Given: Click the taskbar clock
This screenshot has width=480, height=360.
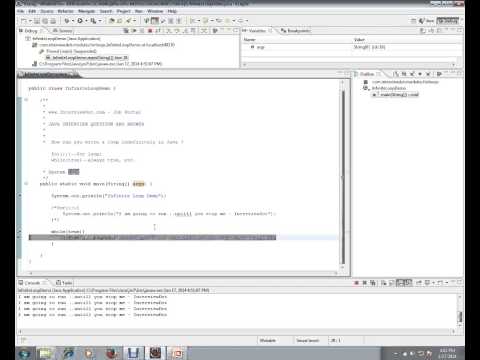Looking at the screenshot, I should click(x=447, y=353).
